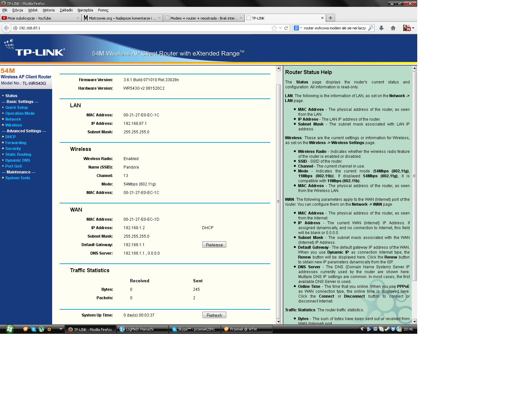Open Przemek @ WTW from the taskbar

pos(246,329)
